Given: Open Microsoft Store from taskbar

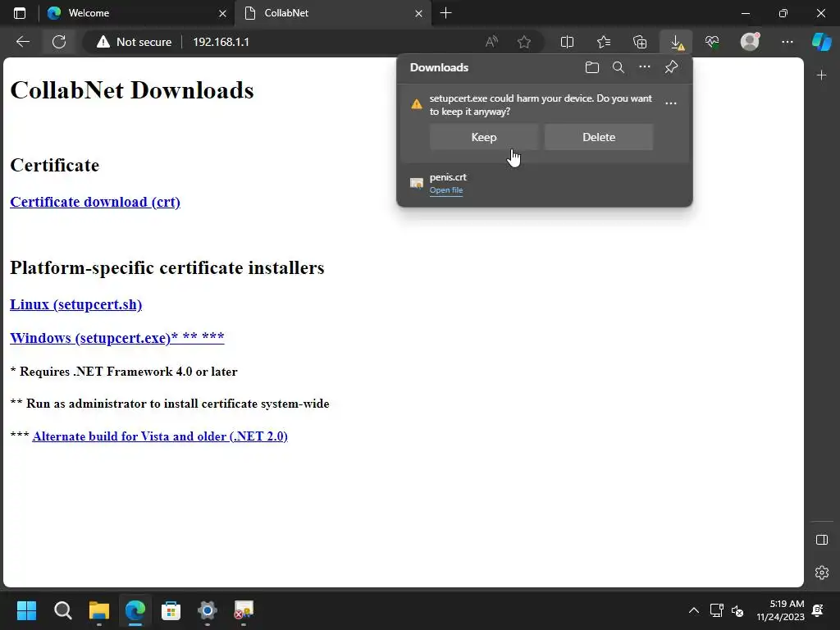Looking at the screenshot, I should [x=171, y=610].
